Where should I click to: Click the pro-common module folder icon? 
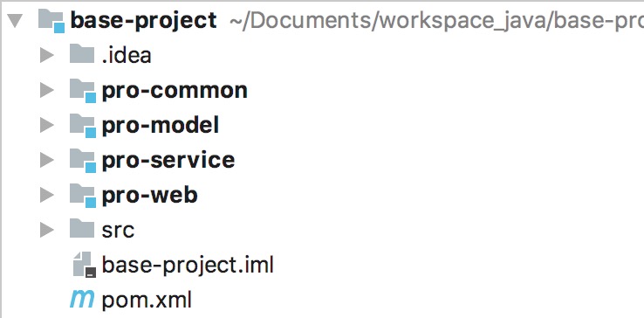click(x=83, y=91)
